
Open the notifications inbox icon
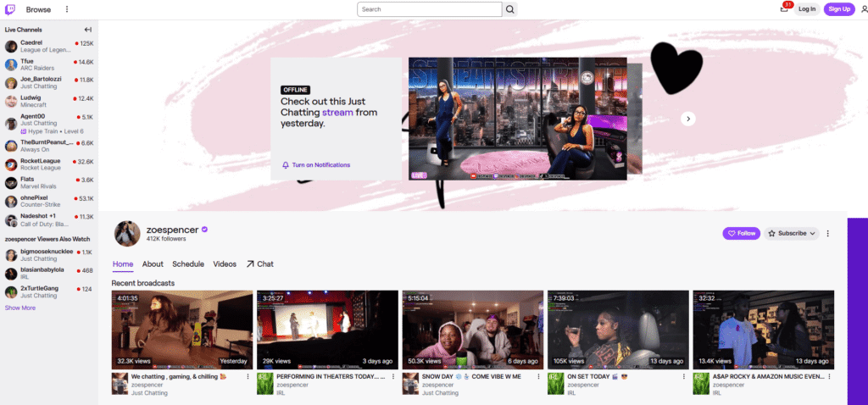click(x=784, y=8)
